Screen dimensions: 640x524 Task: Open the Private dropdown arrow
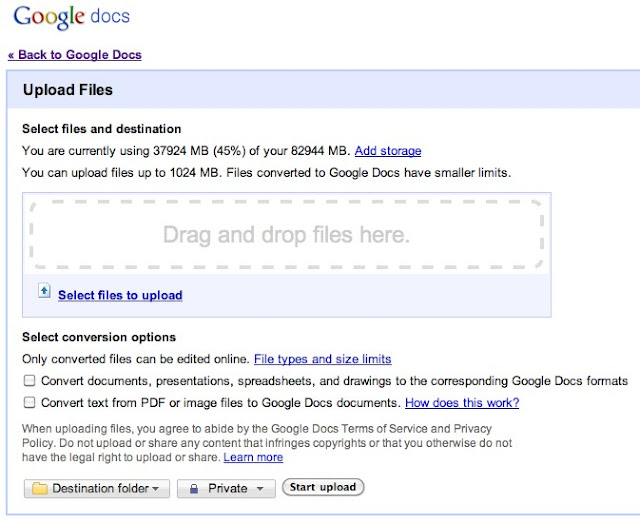coord(259,489)
